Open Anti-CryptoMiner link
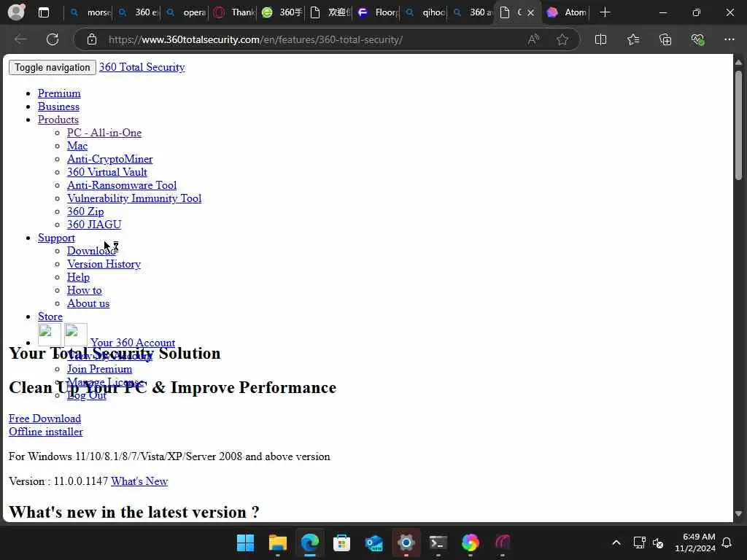The image size is (747, 560). pyautogui.click(x=110, y=159)
